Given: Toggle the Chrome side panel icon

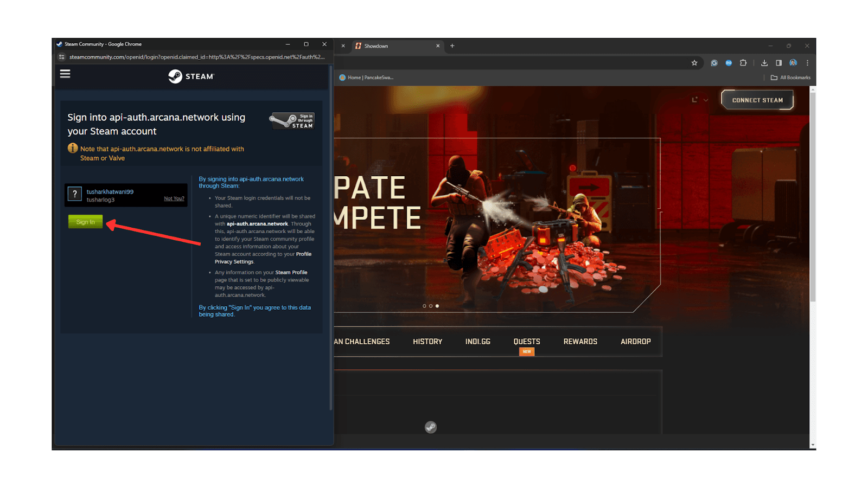Looking at the screenshot, I should coord(778,63).
